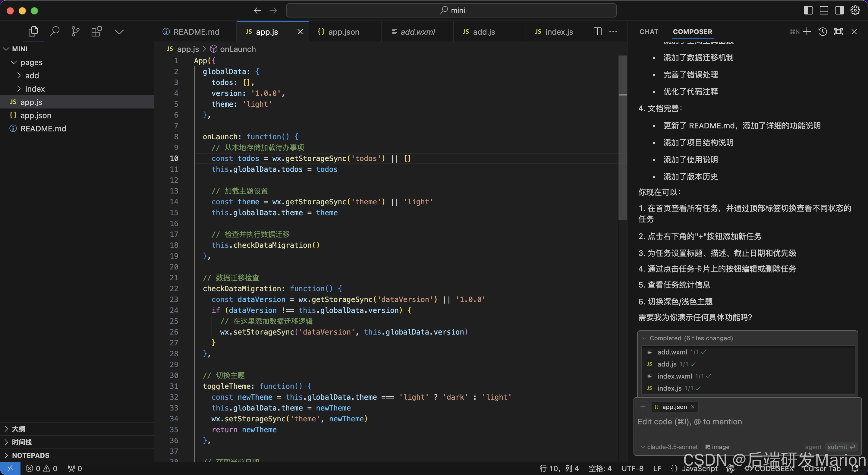Go back with the left arrow
This screenshot has width=868, height=475.
tap(258, 11)
